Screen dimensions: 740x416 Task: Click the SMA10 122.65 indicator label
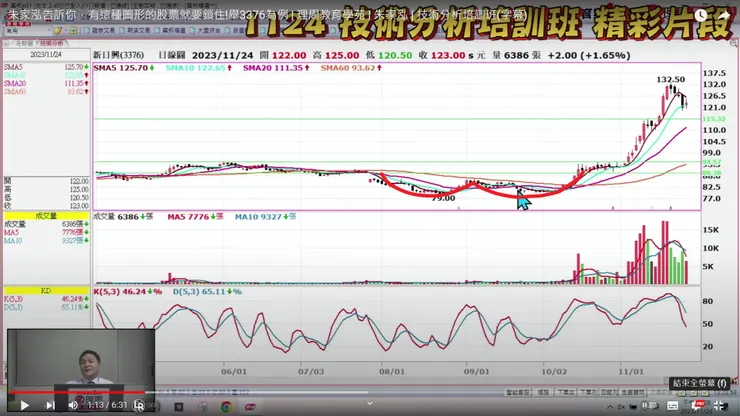[199, 68]
